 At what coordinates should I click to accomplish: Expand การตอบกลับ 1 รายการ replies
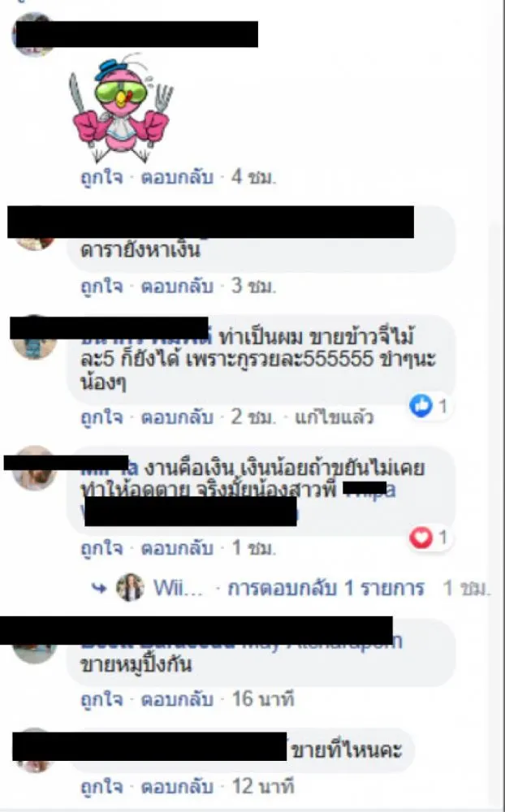[326, 588]
